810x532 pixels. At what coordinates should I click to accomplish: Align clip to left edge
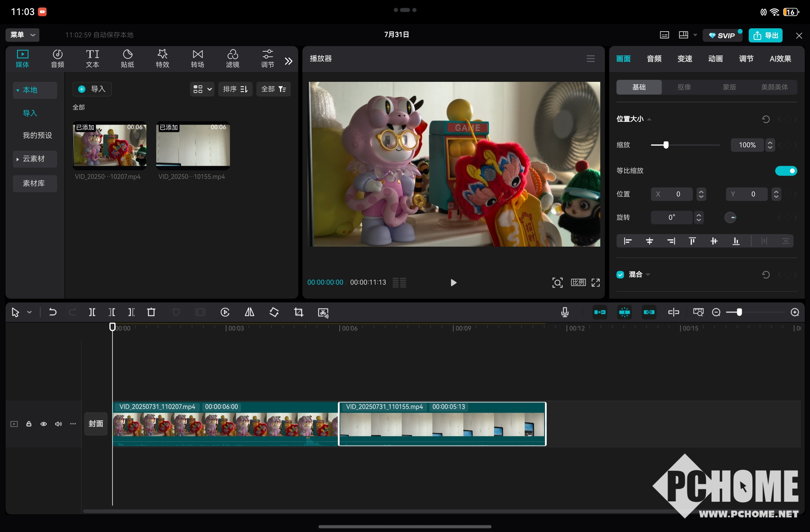pyautogui.click(x=627, y=241)
